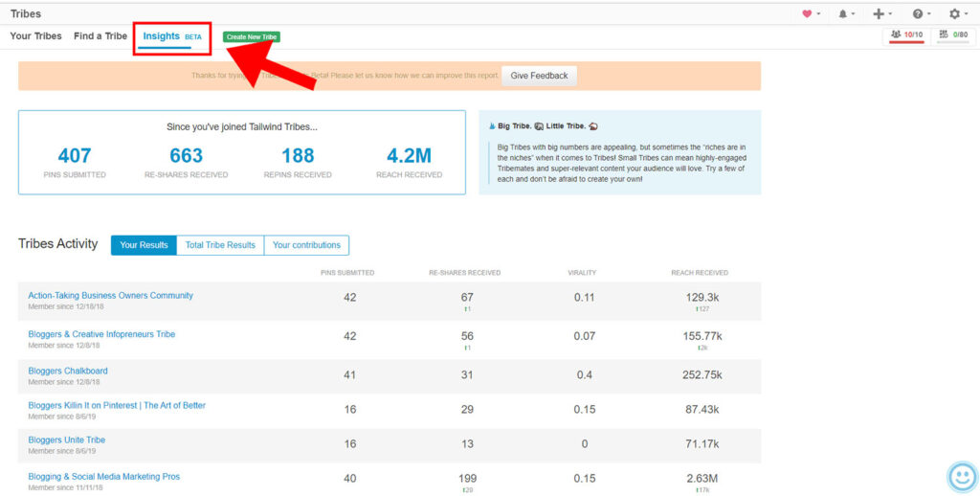Image resolution: width=980 pixels, height=496 pixels.
Task: Click the Member since 11/11/18 text
Action: click(x=65, y=487)
